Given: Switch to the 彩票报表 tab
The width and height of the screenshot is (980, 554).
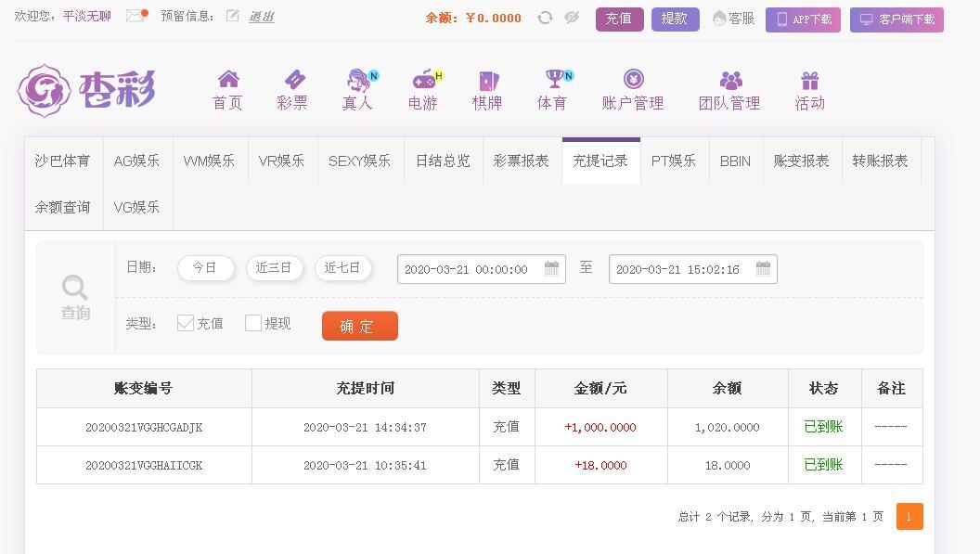Looking at the screenshot, I should pyautogui.click(x=522, y=161).
